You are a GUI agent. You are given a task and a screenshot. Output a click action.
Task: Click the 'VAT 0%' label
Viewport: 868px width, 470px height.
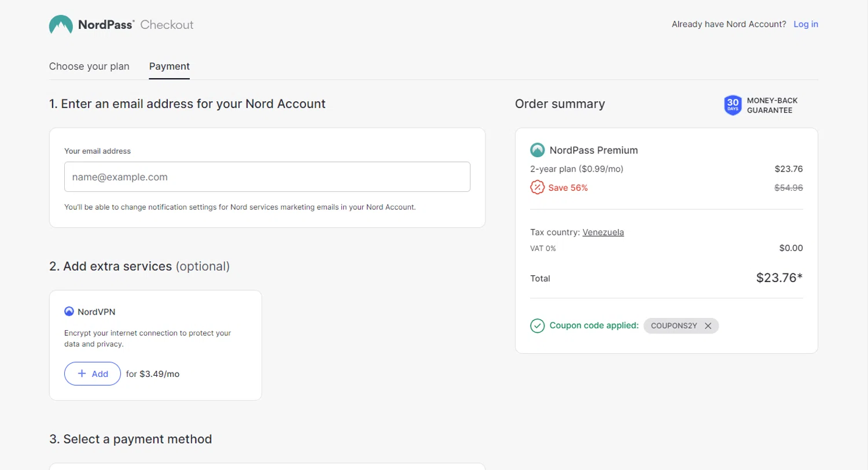[543, 249]
